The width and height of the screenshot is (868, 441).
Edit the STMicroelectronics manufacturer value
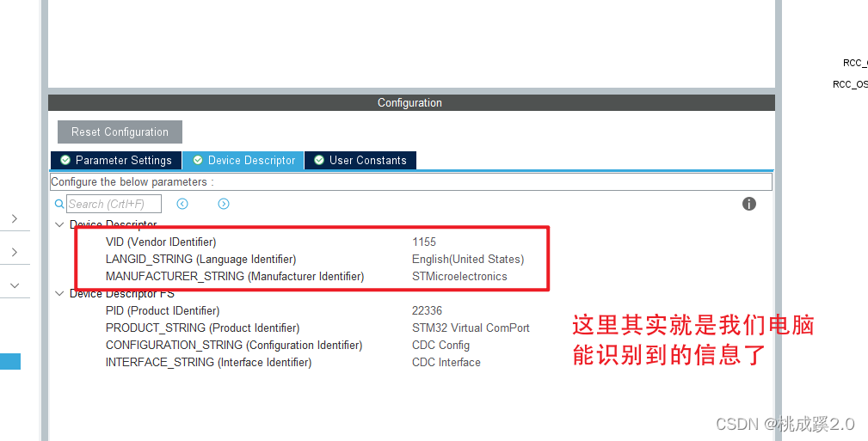(x=459, y=276)
